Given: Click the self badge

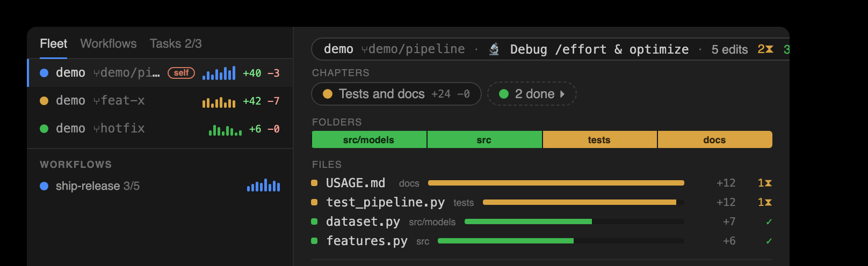Looking at the screenshot, I should pos(182,73).
